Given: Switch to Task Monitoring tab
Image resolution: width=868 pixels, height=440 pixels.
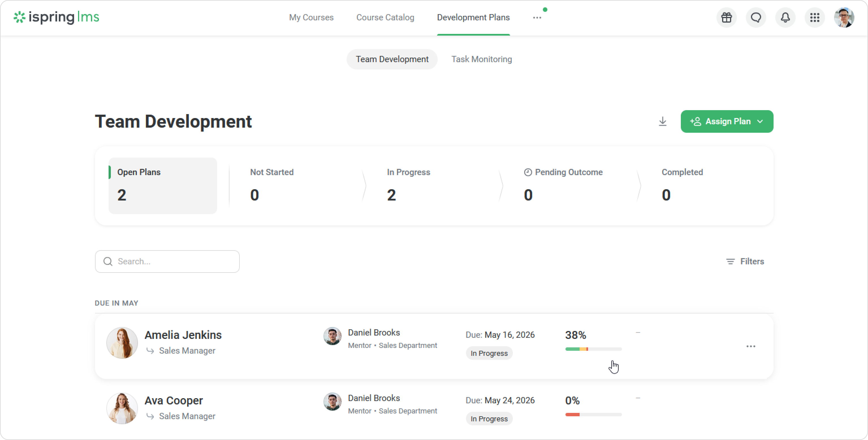Looking at the screenshot, I should point(481,59).
